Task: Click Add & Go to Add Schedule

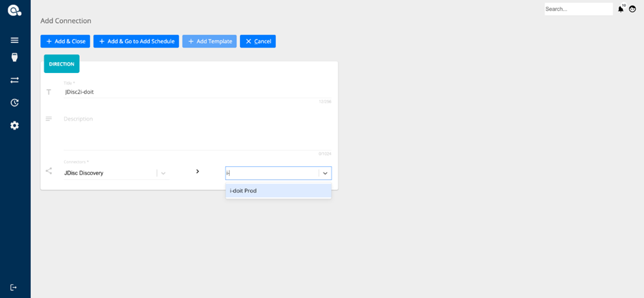Action: [x=136, y=42]
